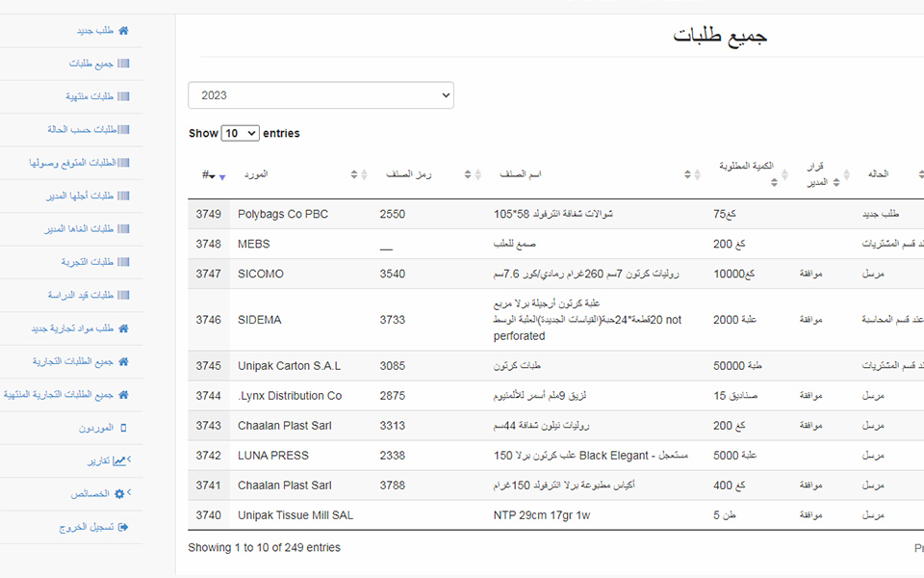Open طلبات ألغاها المدير link
Image resolution: width=924 pixels, height=578 pixels.
(80, 229)
